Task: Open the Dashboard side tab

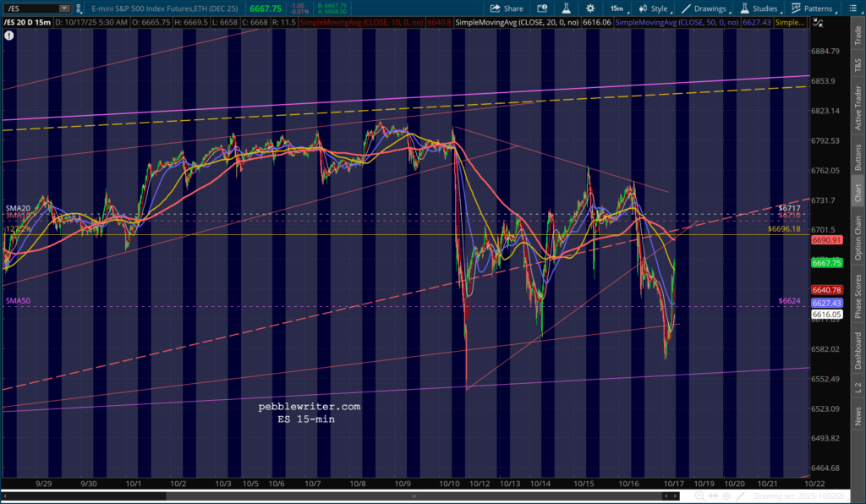Action: coord(858,351)
